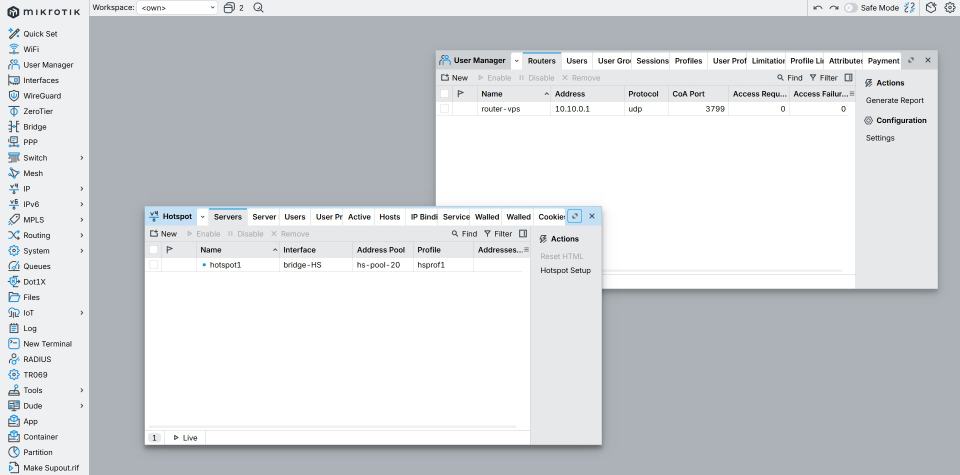Sort Hotspot table by Name column

click(x=239, y=250)
